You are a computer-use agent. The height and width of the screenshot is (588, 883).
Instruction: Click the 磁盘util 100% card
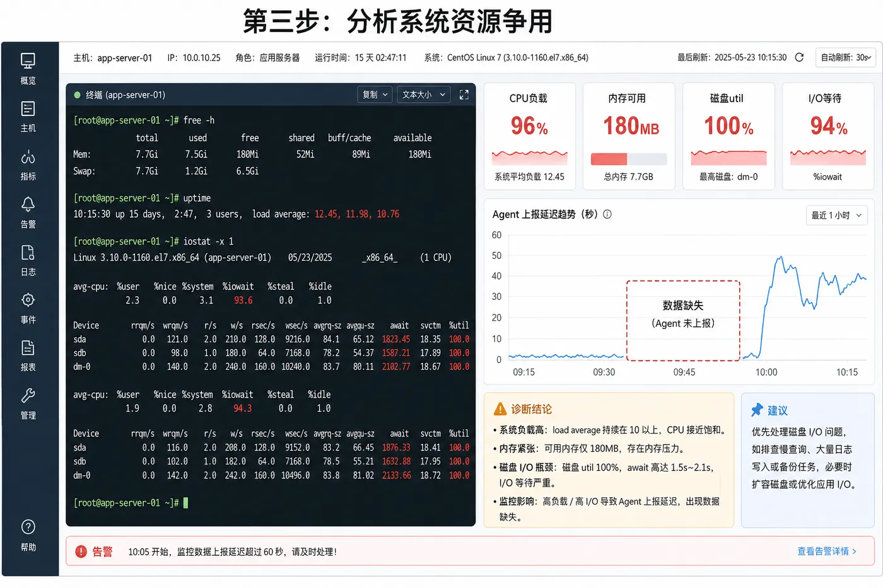pos(728,136)
